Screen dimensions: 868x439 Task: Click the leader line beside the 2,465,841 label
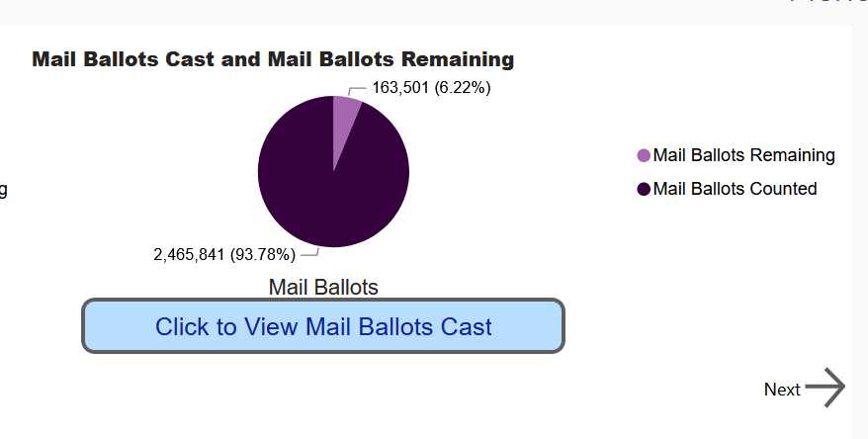[310, 253]
